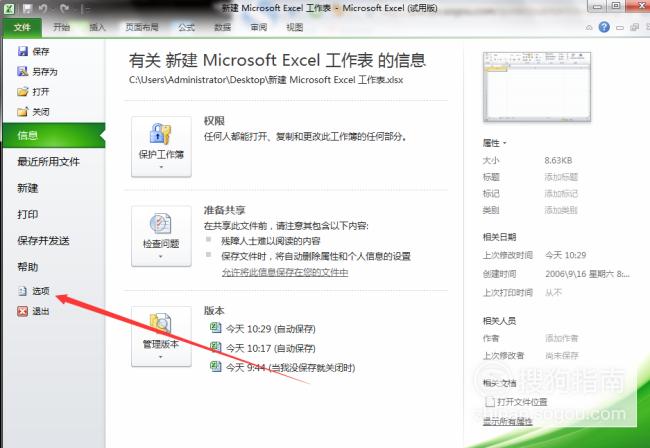Screen dimensions: 650x448
Task: Add a tag in the 标记 field
Action: [x=561, y=194]
